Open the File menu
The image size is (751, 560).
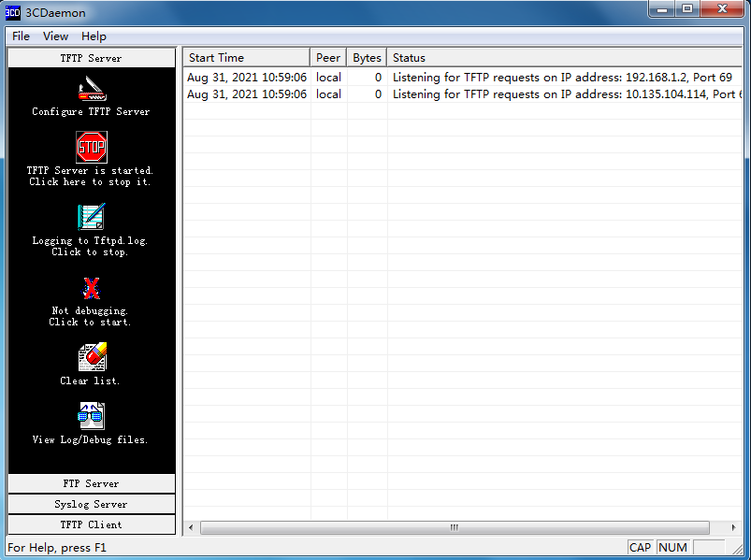22,36
